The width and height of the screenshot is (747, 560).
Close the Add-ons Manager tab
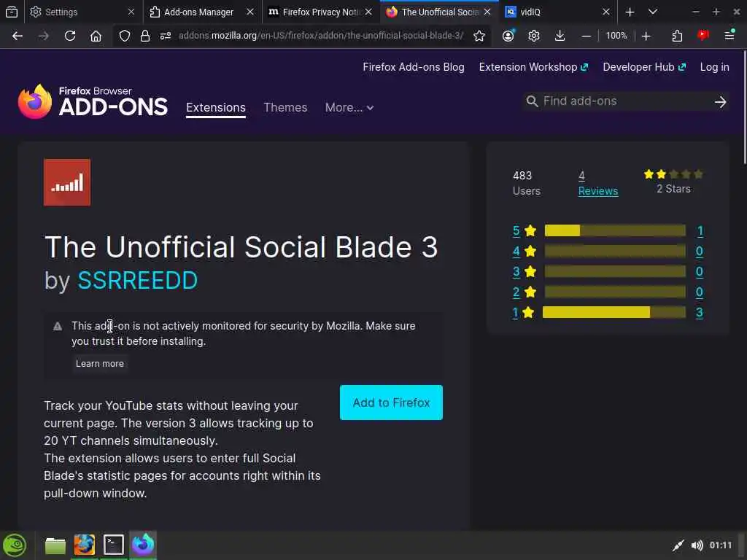point(250,12)
